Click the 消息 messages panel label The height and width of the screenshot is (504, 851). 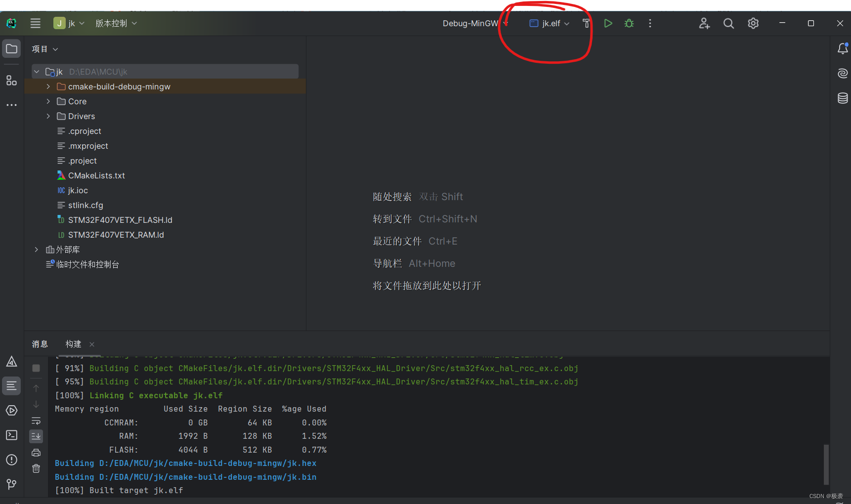40,344
